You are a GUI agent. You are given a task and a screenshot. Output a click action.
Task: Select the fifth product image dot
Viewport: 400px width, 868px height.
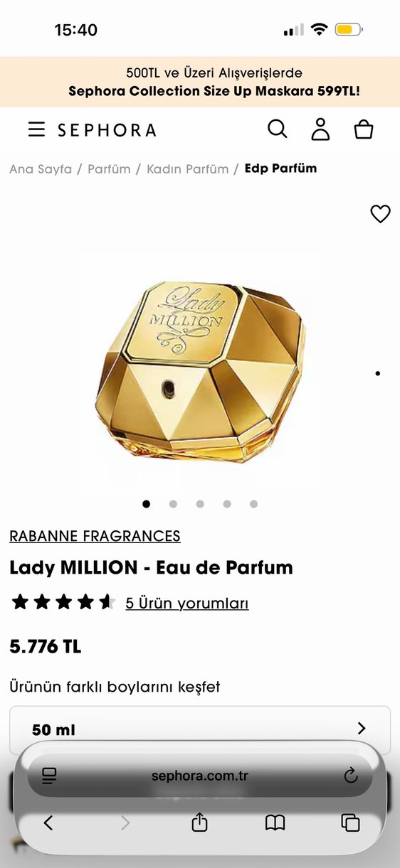pos(253,504)
